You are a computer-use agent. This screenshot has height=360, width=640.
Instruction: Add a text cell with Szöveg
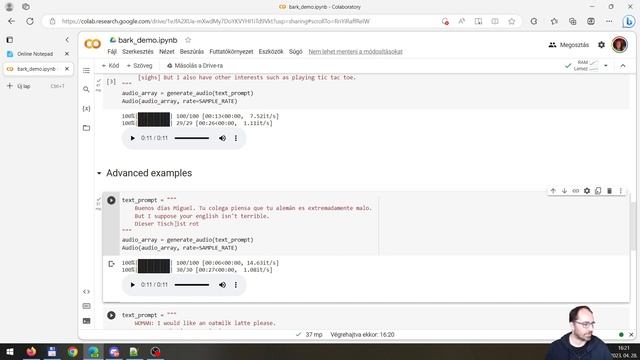pos(139,66)
